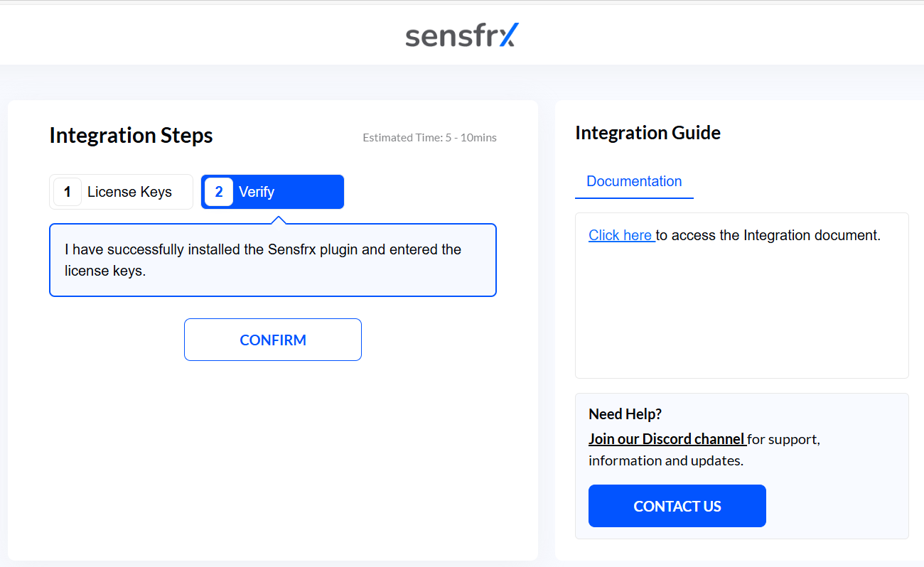Click the sensfrx logo in the header
The width and height of the screenshot is (924, 567).
[462, 36]
